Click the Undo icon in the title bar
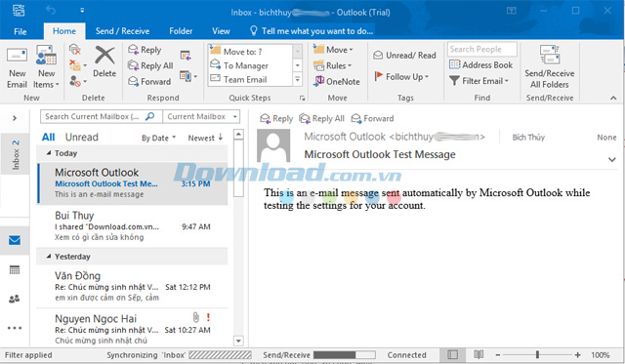 tap(51, 11)
